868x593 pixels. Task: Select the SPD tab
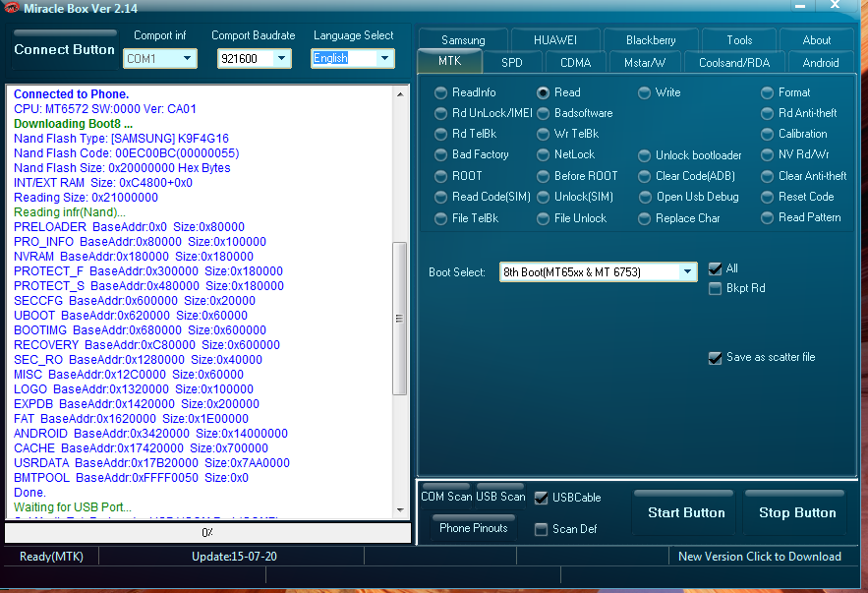click(512, 63)
